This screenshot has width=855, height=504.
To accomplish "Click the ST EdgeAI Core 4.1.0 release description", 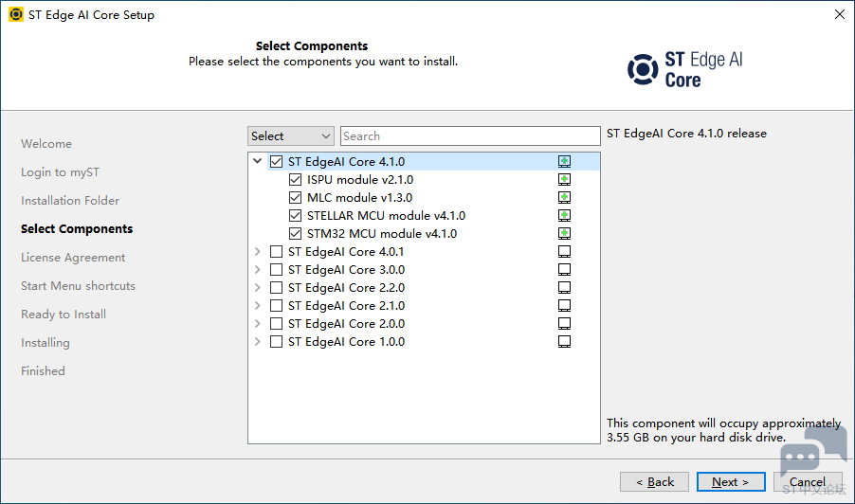I will (686, 134).
